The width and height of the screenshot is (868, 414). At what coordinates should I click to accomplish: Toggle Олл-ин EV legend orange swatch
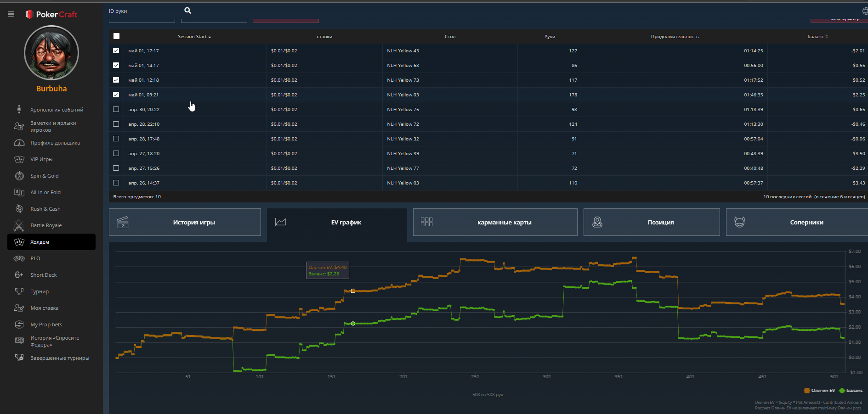point(807,391)
